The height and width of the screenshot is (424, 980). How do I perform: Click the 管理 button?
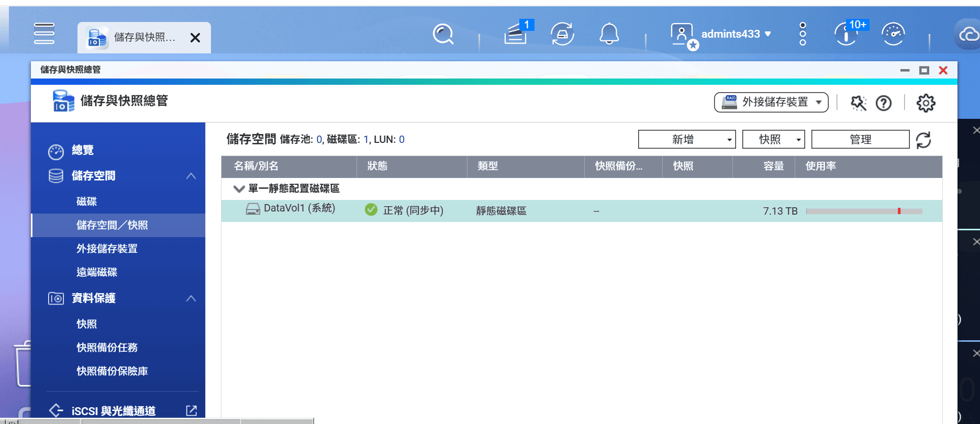click(860, 139)
